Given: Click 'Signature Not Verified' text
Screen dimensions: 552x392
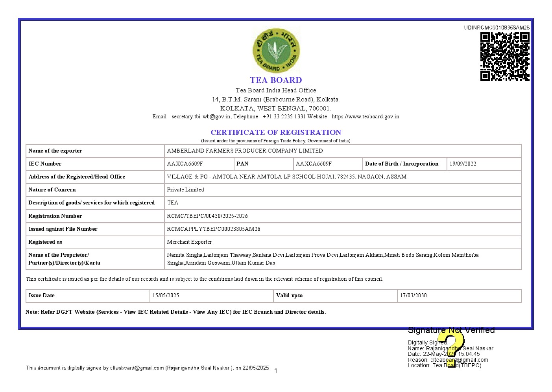Looking at the screenshot, I should tap(451, 330).
